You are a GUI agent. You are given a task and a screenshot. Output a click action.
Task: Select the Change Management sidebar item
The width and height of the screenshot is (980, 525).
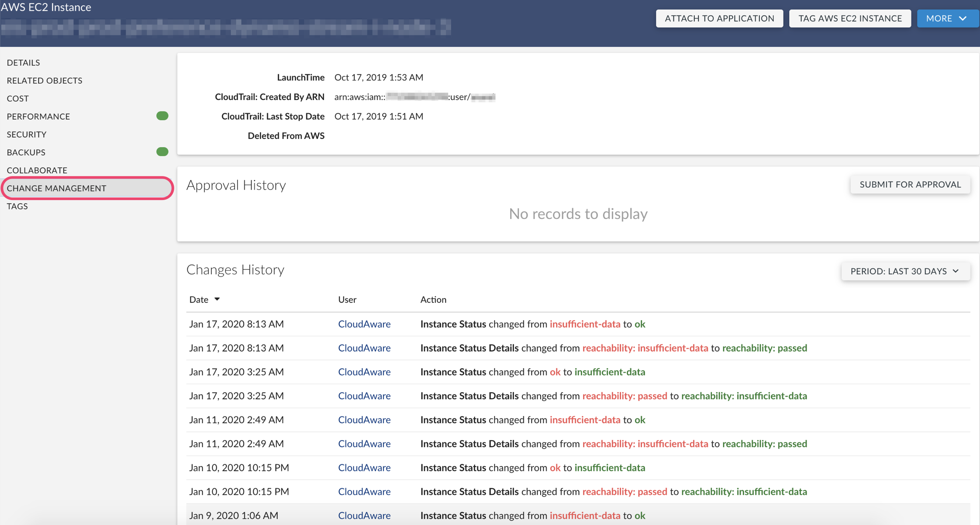(57, 188)
